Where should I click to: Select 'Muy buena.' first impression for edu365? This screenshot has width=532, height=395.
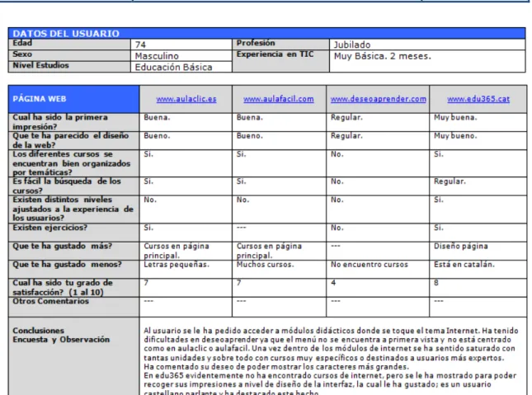coord(455,117)
